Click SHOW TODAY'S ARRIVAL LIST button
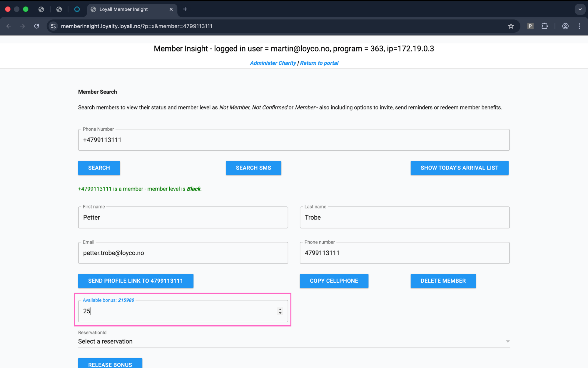588x368 pixels. point(459,168)
